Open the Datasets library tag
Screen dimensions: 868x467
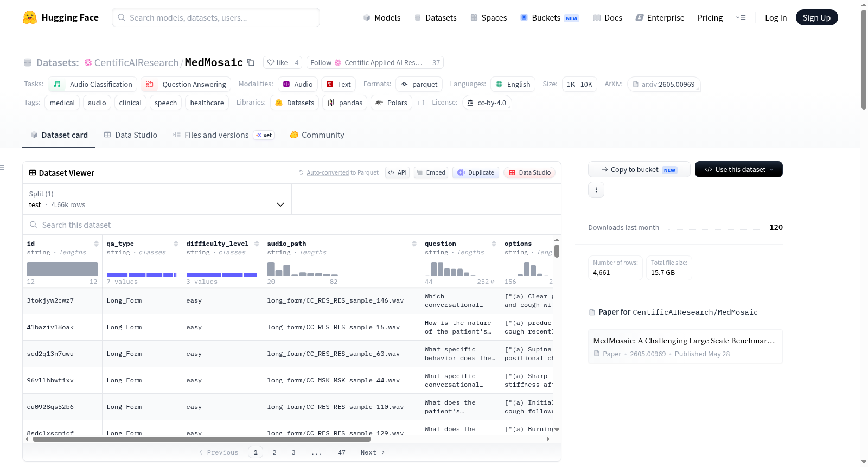(x=295, y=103)
